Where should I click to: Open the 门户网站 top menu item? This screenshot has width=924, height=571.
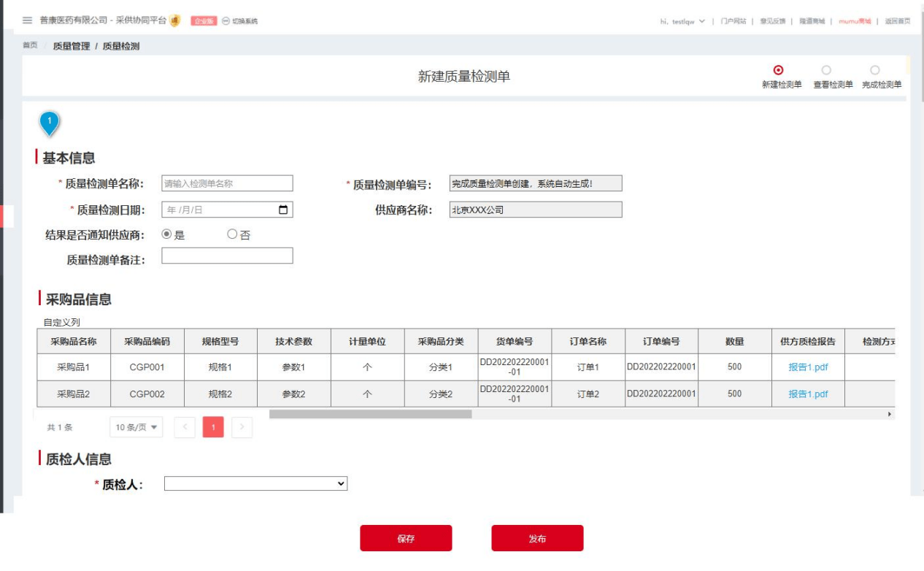coord(733,21)
